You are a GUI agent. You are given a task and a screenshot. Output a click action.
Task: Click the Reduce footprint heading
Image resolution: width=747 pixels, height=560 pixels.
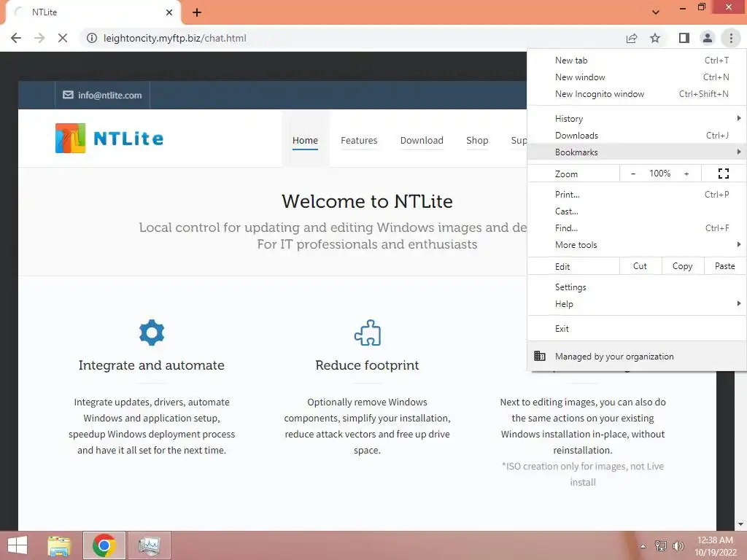click(368, 365)
